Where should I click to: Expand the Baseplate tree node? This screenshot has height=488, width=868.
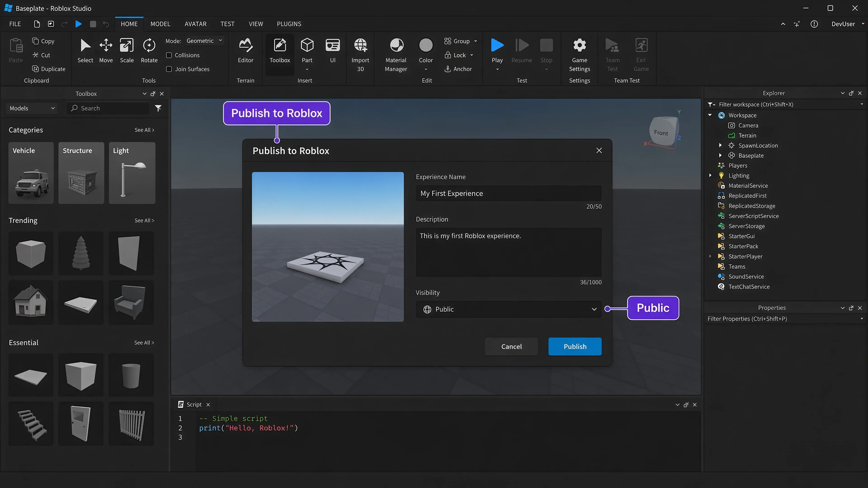pos(720,155)
